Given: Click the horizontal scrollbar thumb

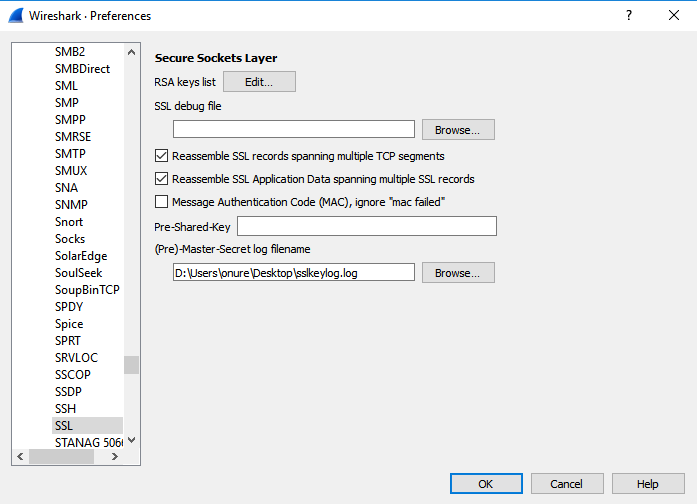Looking at the screenshot, I should tap(61, 456).
